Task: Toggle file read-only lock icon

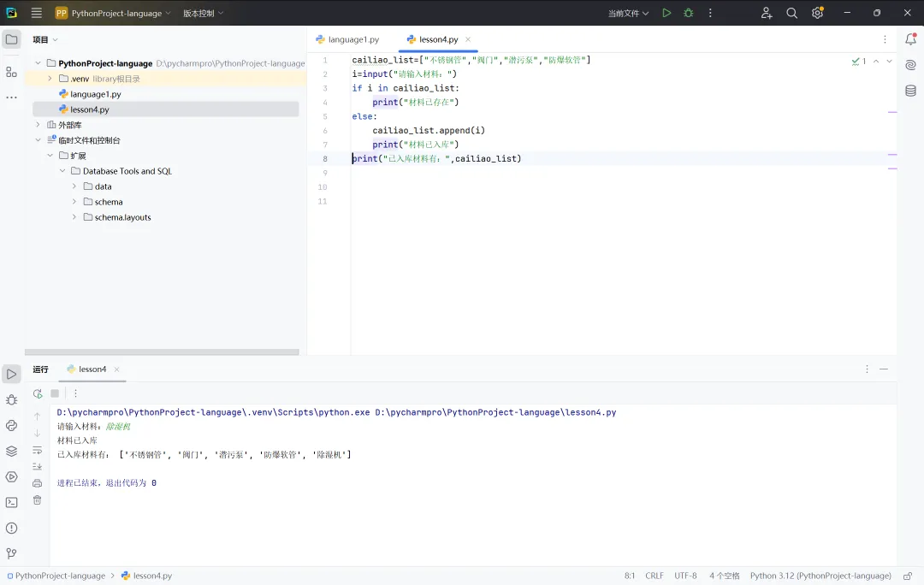Action: tap(908, 576)
